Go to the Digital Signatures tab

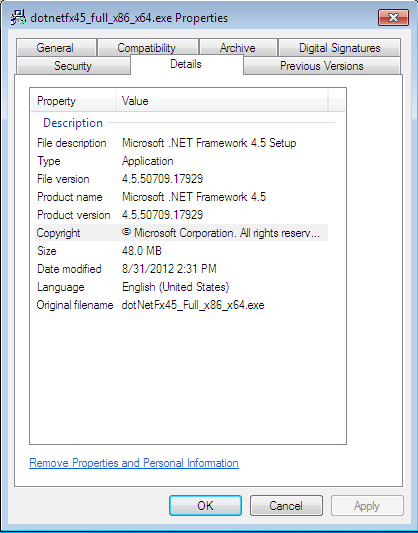click(339, 48)
